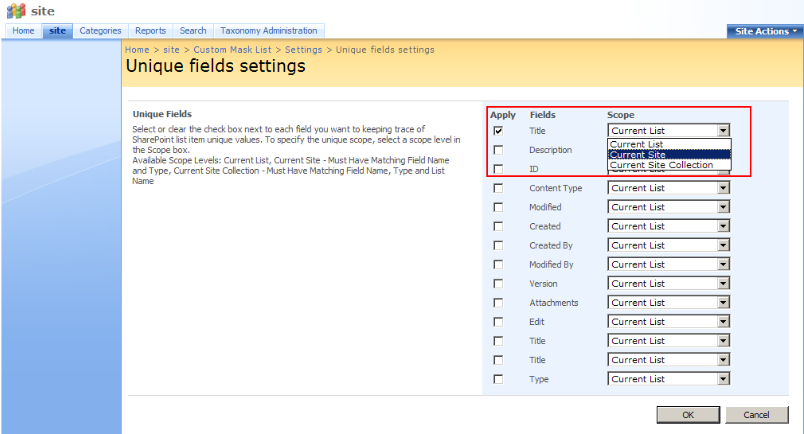Image resolution: width=804 pixels, height=434 pixels.
Task: Tick the Edit field checkbox
Action: (498, 322)
